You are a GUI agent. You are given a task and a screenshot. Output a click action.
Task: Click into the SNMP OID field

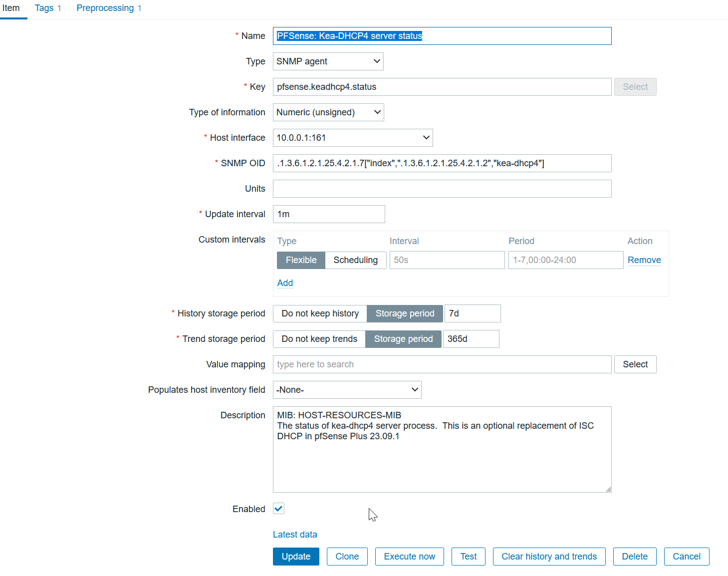(442, 163)
